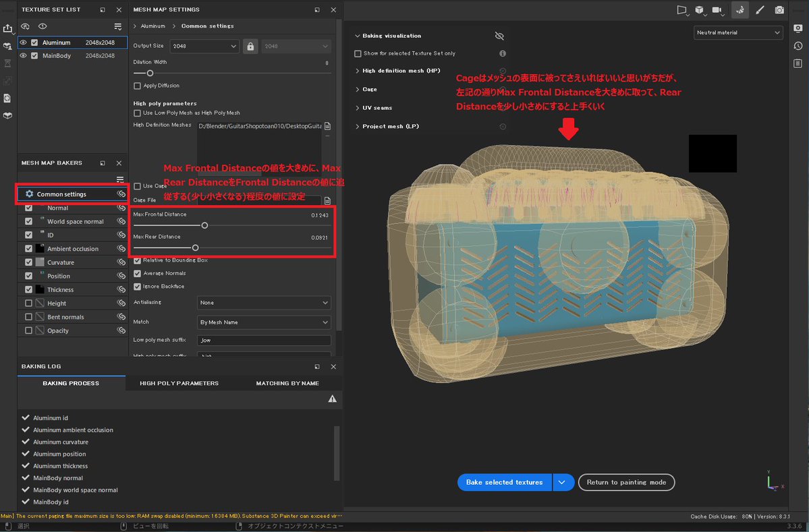The width and height of the screenshot is (809, 532).
Task: Undock the Texture Set List panel
Action: click(x=103, y=10)
